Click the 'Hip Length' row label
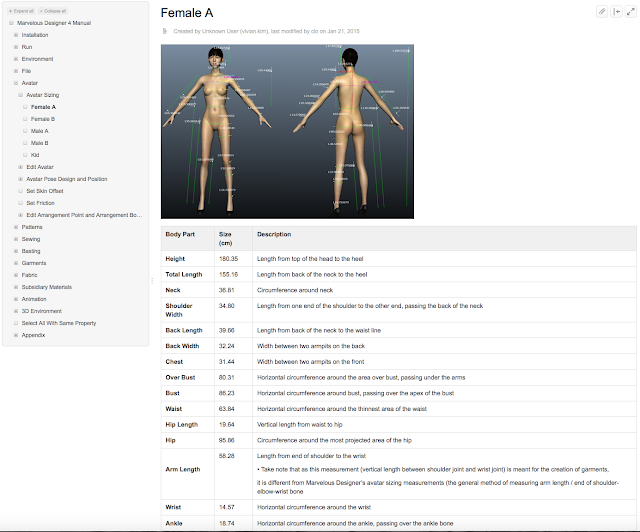 tap(182, 425)
